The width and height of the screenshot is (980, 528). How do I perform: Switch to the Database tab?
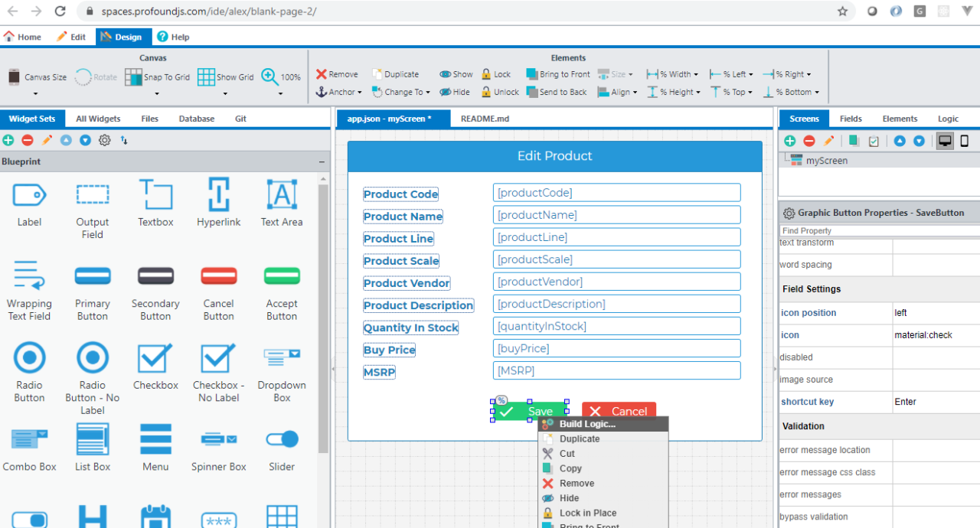pos(197,119)
